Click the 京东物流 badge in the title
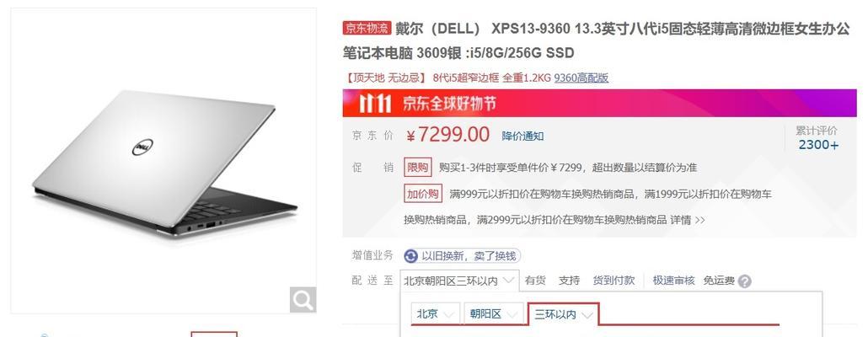868x337 pixels. [x=367, y=28]
